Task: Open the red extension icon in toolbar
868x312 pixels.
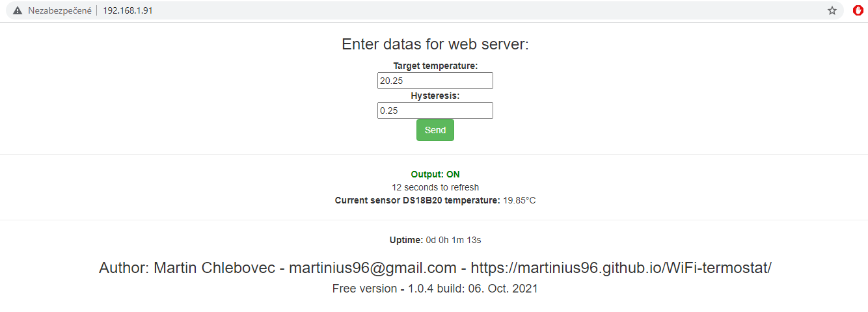Action: click(x=858, y=10)
